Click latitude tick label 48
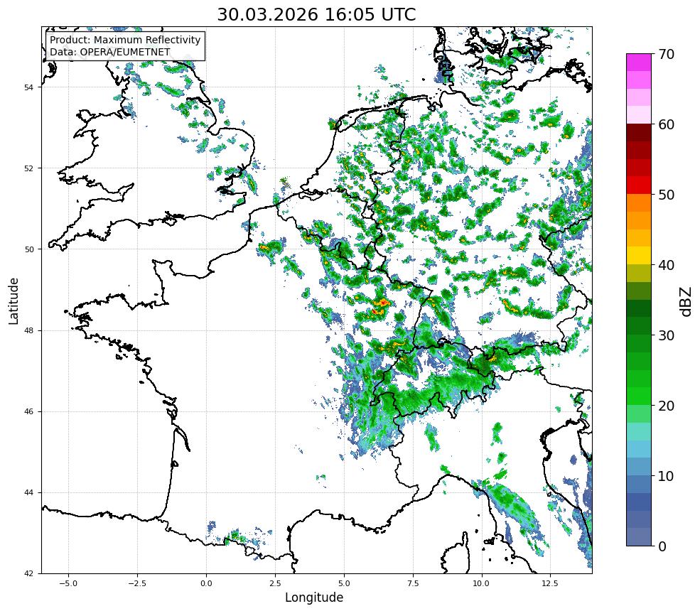This screenshot has height=611, width=700. 28,330
